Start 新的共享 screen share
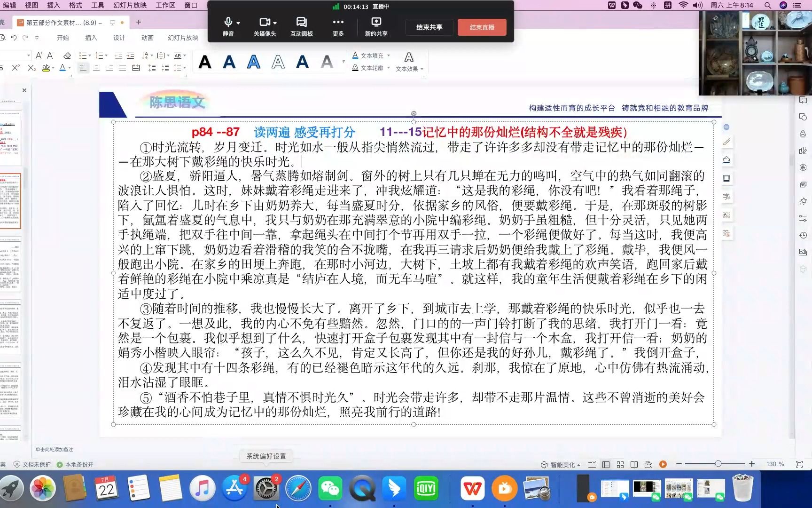The image size is (812, 508). [x=376, y=27]
